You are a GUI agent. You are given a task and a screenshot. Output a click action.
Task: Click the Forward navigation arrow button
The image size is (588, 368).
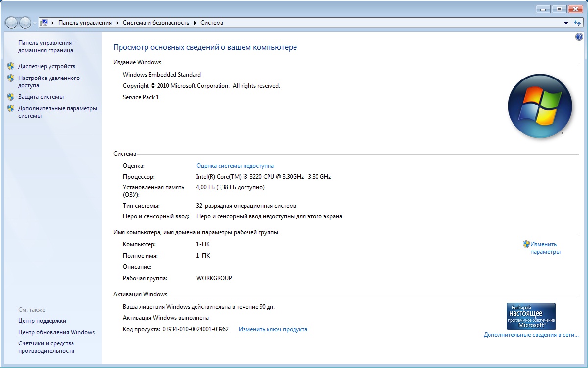25,23
